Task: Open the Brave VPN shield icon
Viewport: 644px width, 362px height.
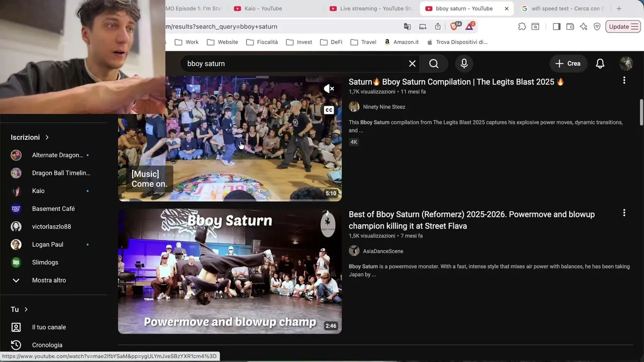Action: click(x=597, y=27)
